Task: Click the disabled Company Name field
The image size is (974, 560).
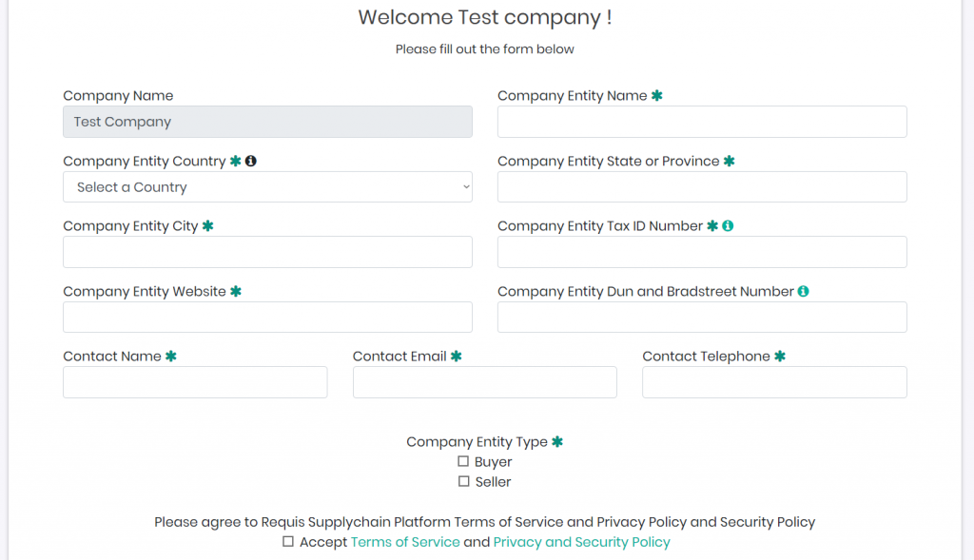Action: (x=267, y=122)
